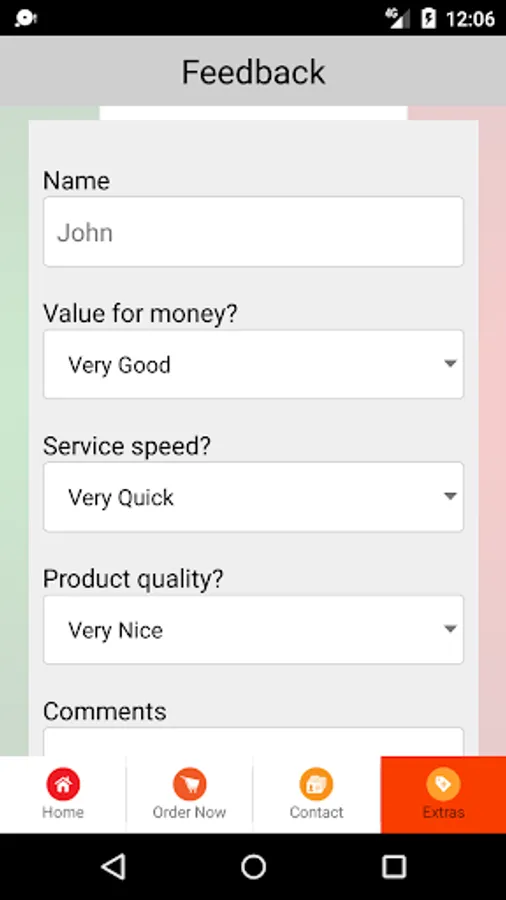This screenshot has height=900, width=506.
Task: Tap the notification icon in status bar
Action: coord(26,18)
